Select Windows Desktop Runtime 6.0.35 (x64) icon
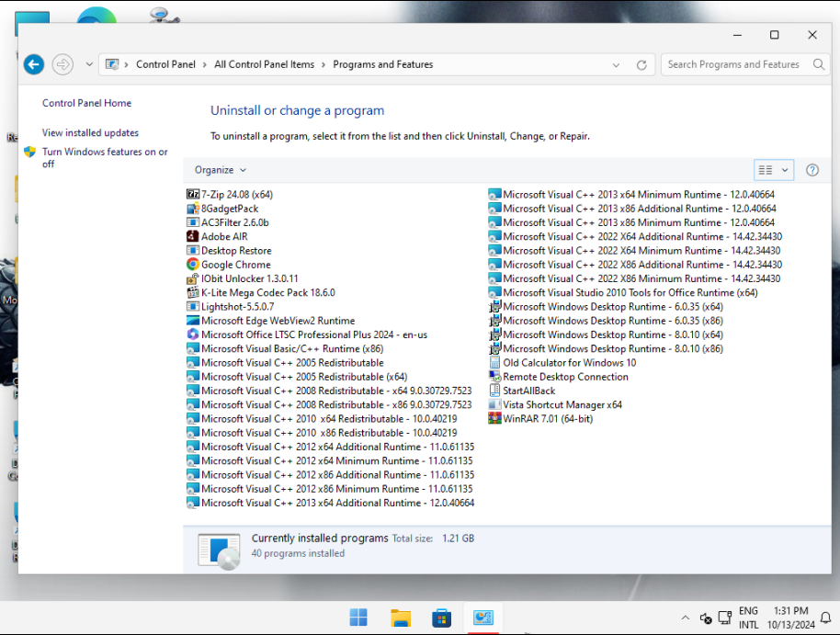840x635 pixels. click(494, 307)
